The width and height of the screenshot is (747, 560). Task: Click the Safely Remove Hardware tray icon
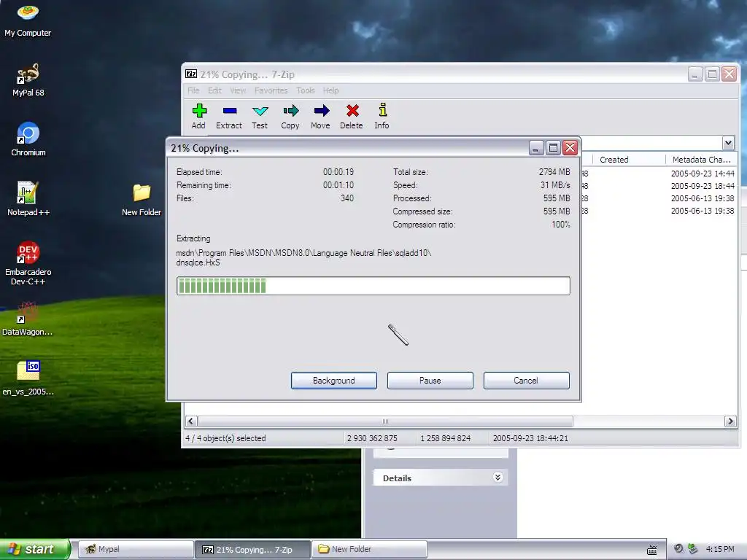693,549
